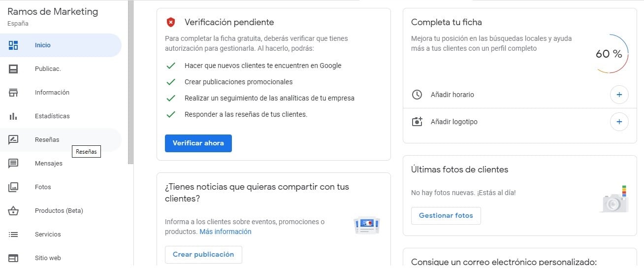Click 'Crear publicaciones promocionales' list item
The height and width of the screenshot is (269, 644).
click(x=239, y=82)
